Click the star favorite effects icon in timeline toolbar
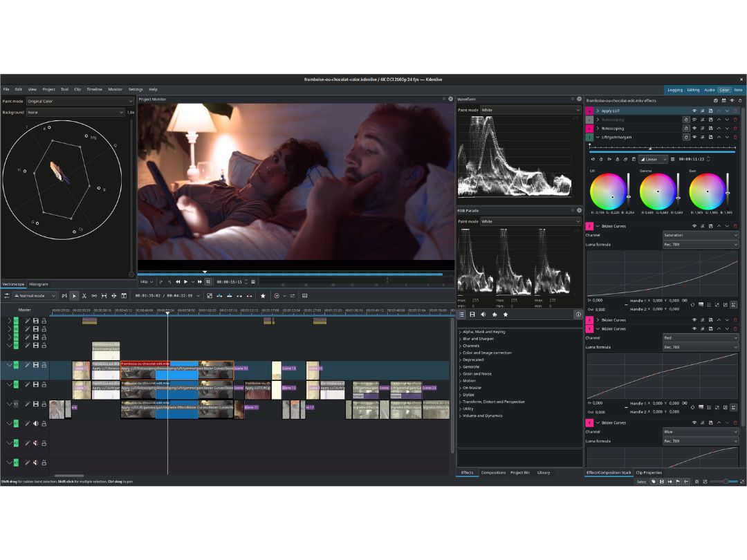 [x=263, y=296]
